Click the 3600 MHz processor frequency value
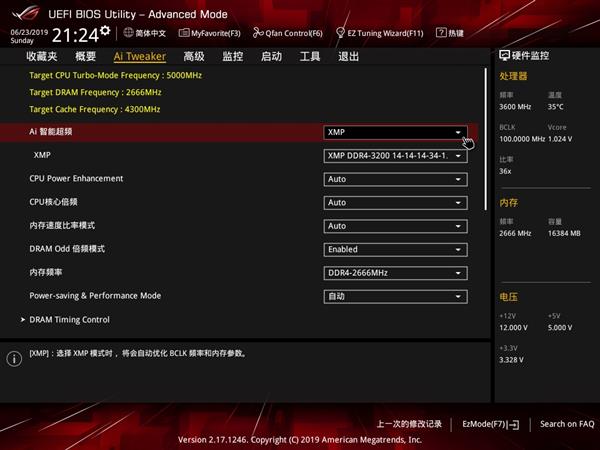The height and width of the screenshot is (450, 600). 515,107
